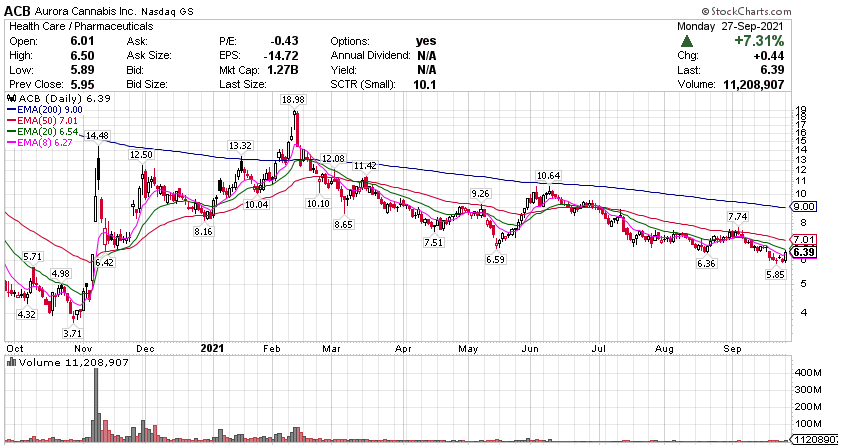Viewport: 842px width, 445px height.
Task: Click the Prev Close 5.95 value
Action: [x=83, y=84]
